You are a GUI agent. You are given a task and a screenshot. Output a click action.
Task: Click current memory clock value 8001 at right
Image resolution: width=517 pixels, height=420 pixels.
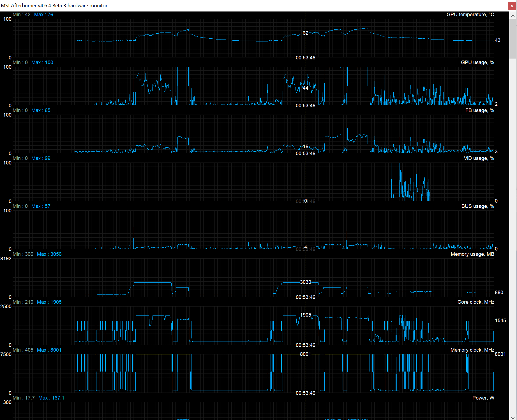tap(500, 354)
